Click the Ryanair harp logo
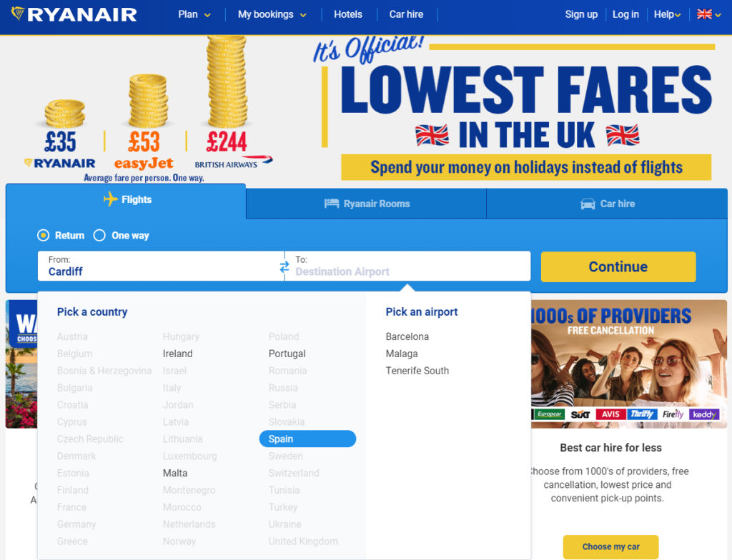This screenshot has height=560, width=732. click(x=18, y=14)
